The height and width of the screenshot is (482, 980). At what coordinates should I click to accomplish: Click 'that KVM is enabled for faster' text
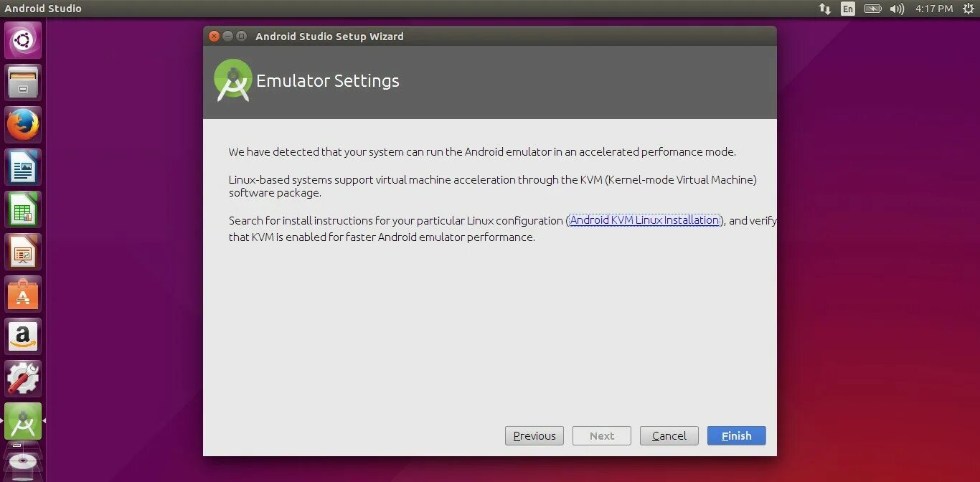(x=382, y=237)
